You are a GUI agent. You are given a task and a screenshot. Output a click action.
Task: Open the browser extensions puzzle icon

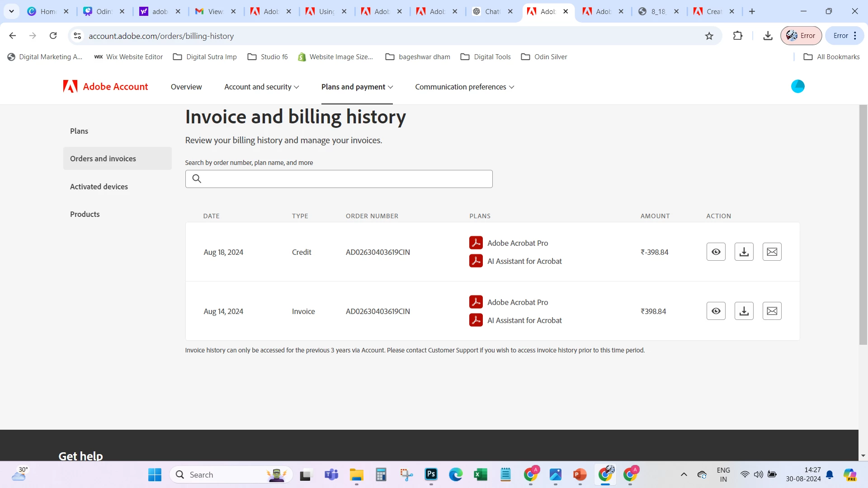(x=737, y=36)
